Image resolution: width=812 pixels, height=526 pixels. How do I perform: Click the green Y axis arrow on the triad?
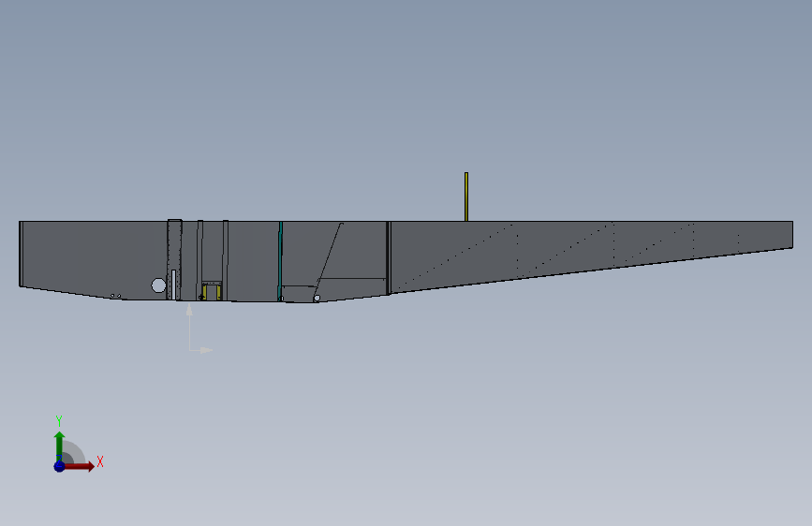click(x=59, y=446)
